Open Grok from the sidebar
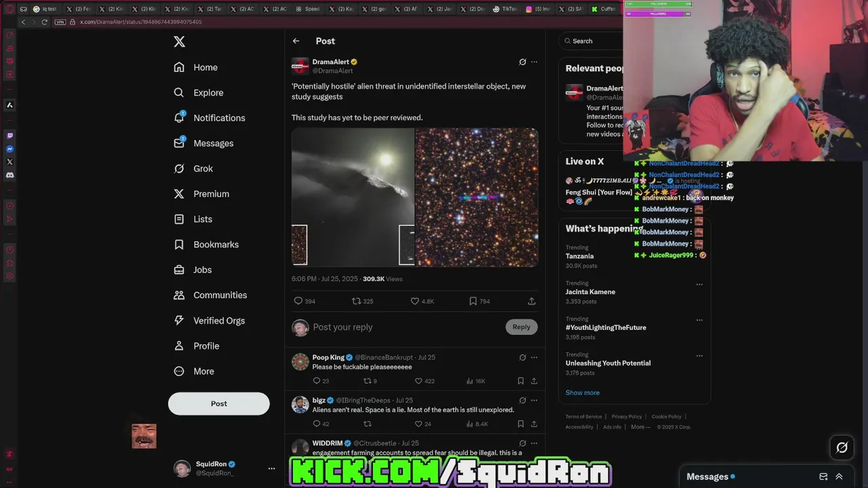The image size is (868, 488). coord(193,169)
